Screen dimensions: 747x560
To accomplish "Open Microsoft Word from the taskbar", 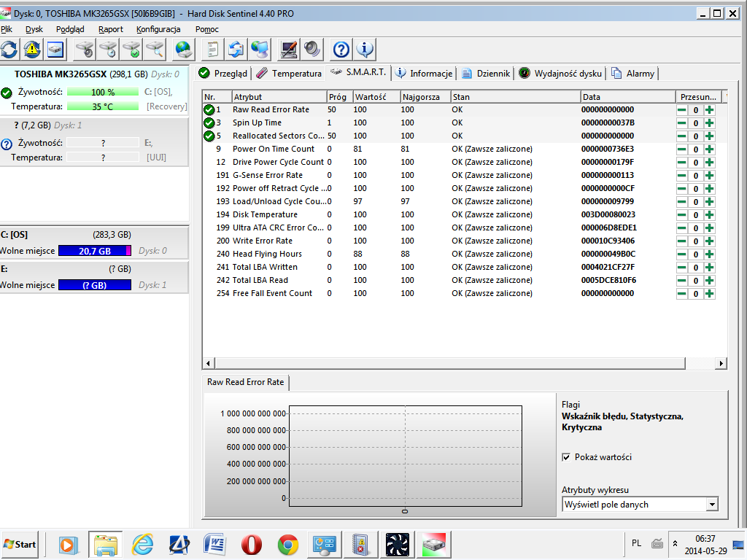I will pos(214,544).
